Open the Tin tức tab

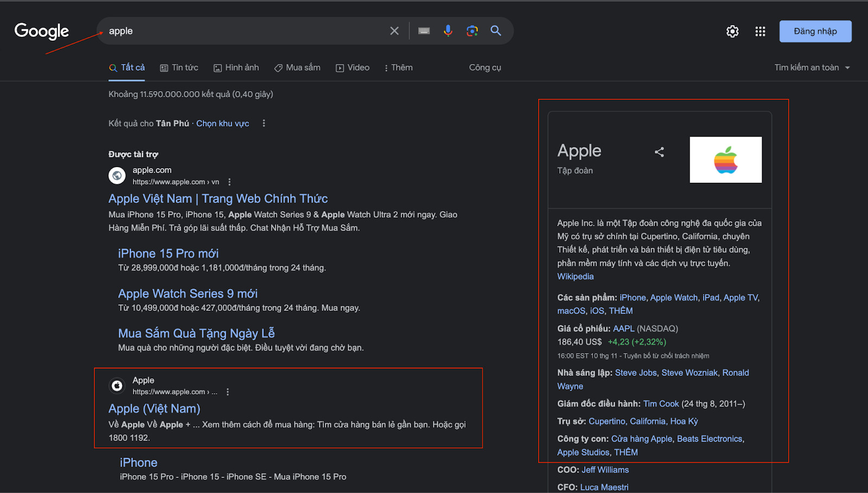178,67
